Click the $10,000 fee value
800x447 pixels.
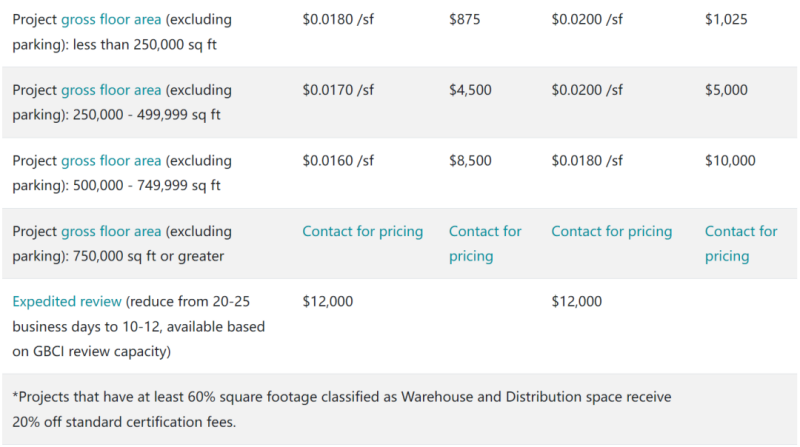pyautogui.click(x=730, y=160)
